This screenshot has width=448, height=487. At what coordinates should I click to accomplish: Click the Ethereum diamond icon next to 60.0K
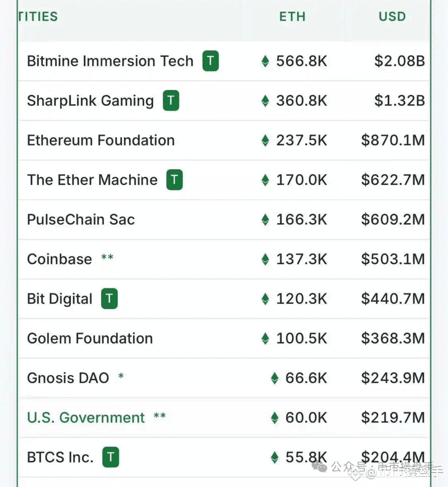point(275,417)
